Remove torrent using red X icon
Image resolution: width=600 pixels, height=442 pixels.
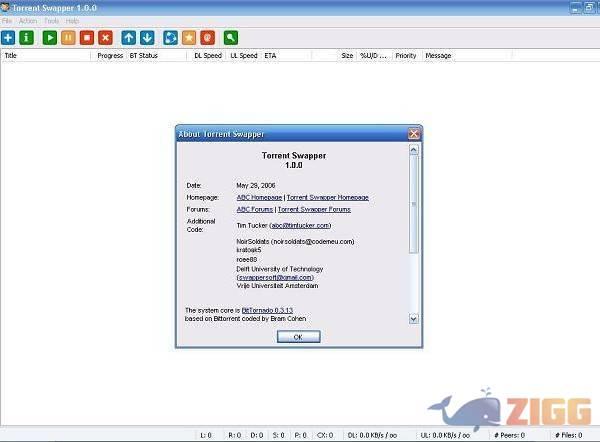pyautogui.click(x=105, y=37)
